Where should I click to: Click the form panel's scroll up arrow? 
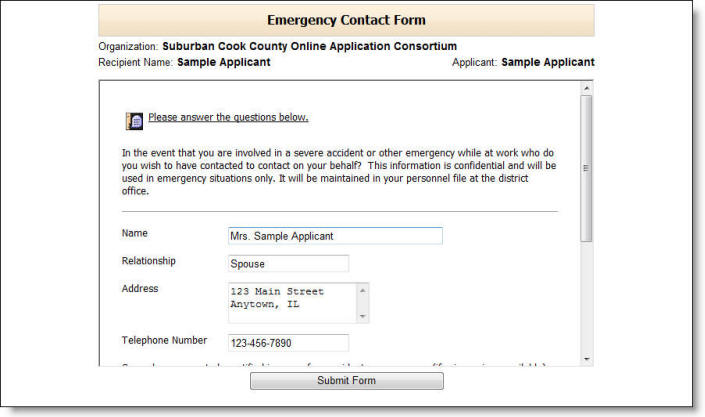pyautogui.click(x=587, y=89)
